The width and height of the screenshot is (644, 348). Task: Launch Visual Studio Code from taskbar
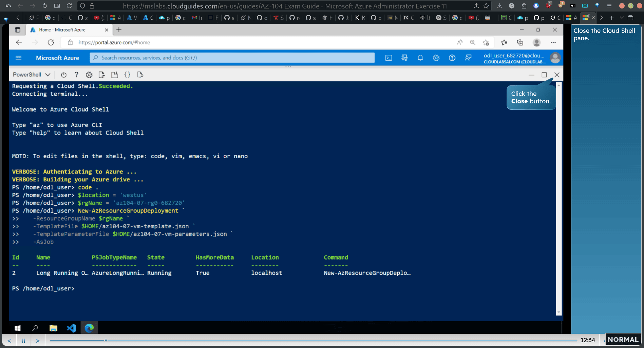(71, 328)
